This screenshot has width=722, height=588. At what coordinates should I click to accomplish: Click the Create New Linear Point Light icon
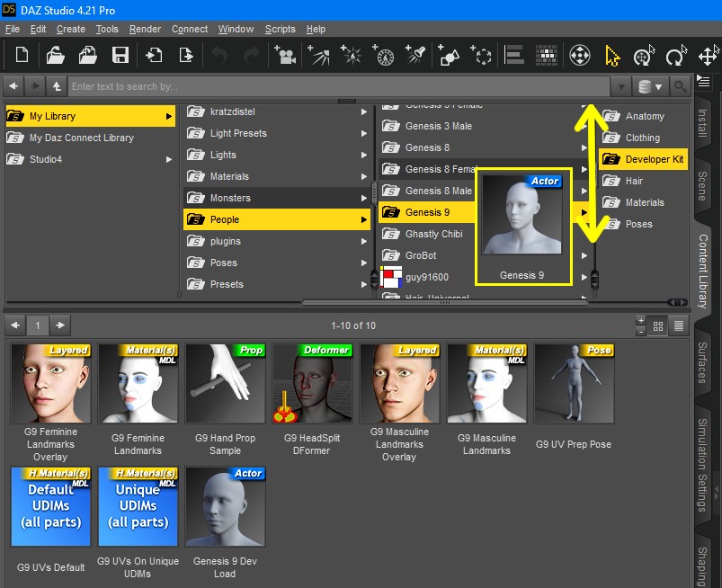click(384, 56)
